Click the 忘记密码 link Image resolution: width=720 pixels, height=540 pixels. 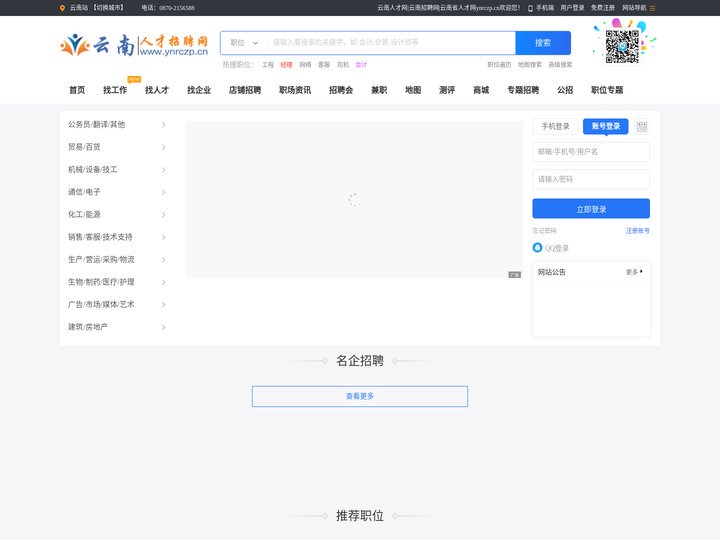(x=544, y=231)
